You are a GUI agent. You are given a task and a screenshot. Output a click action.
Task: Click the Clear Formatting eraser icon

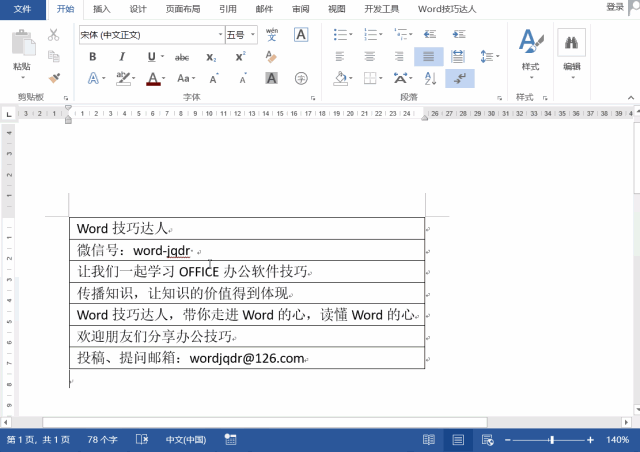271,56
